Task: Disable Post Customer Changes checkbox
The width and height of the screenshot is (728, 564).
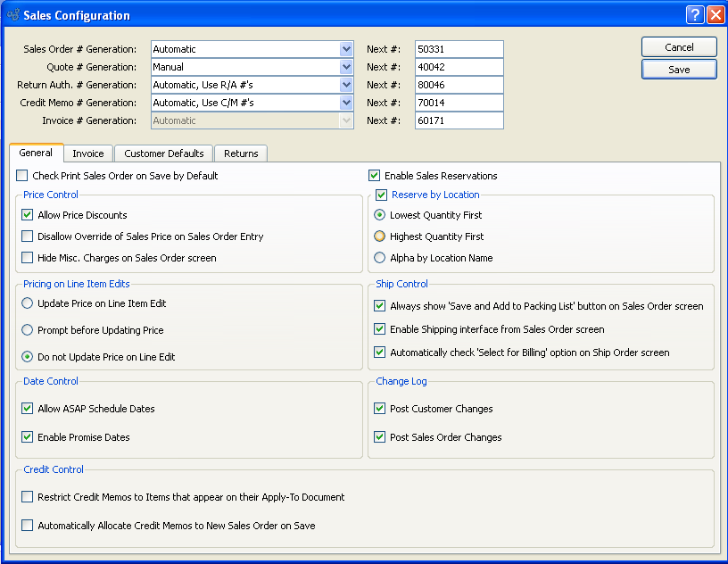Action: point(380,409)
